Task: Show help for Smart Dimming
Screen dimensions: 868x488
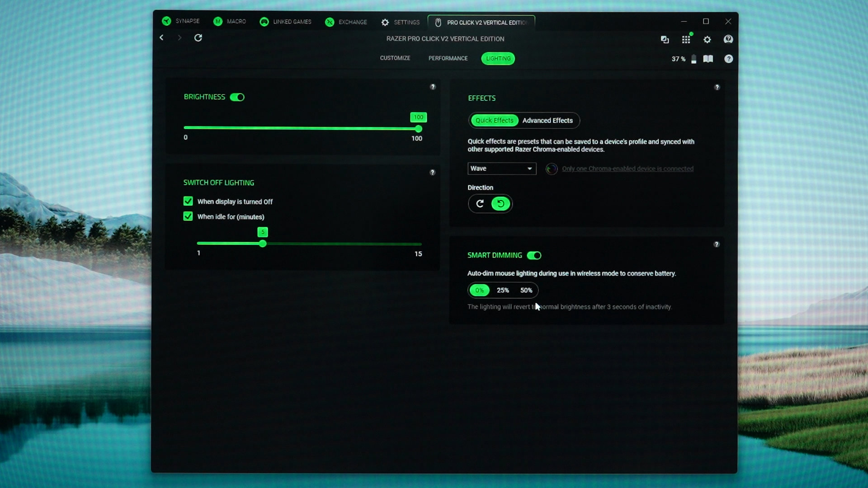Action: (716, 244)
